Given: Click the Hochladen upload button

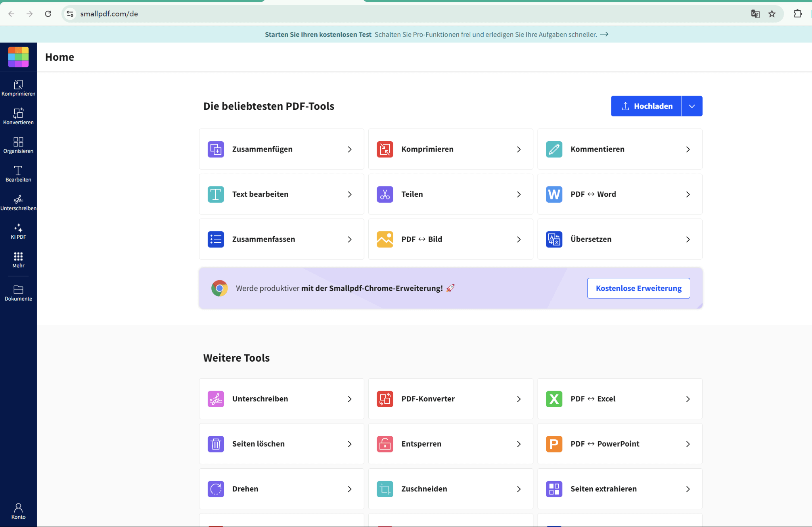Looking at the screenshot, I should coord(646,106).
